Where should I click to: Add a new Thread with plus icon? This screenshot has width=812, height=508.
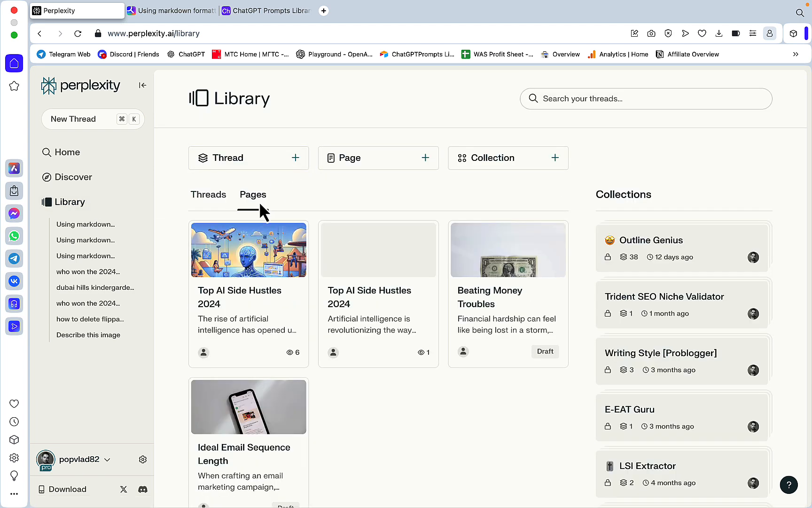tap(296, 158)
